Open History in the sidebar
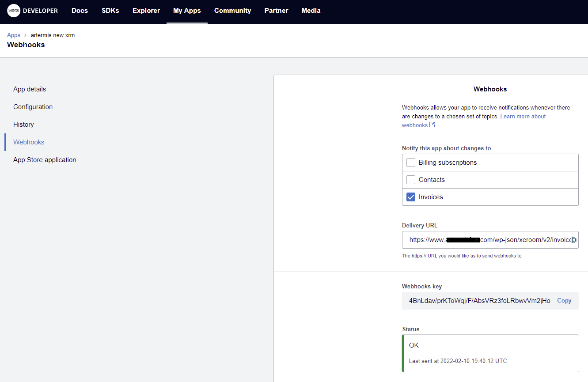The width and height of the screenshot is (588, 382). 23,125
